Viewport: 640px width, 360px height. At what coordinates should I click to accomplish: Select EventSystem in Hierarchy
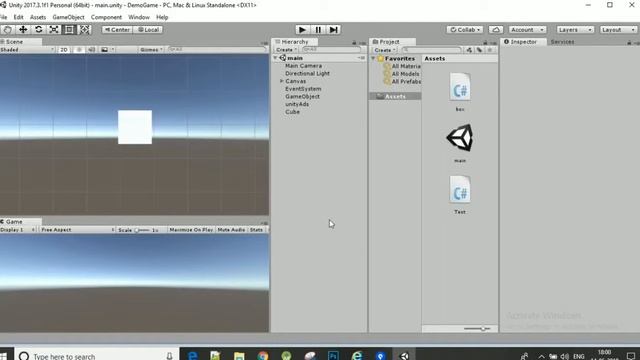pyautogui.click(x=303, y=89)
